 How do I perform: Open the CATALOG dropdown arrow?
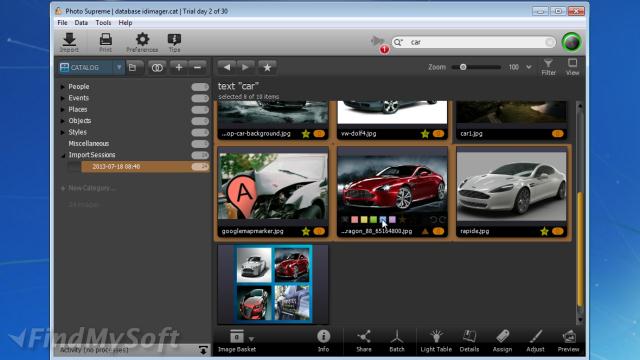pos(119,67)
